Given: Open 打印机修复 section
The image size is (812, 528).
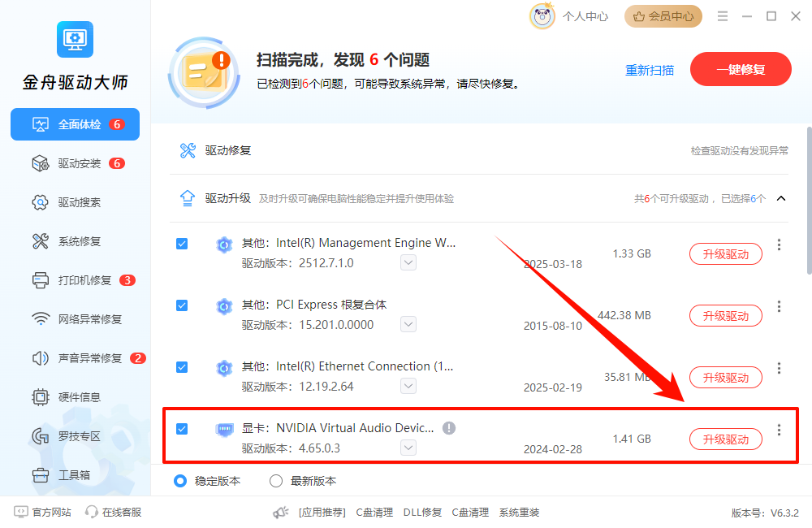Looking at the screenshot, I should (x=75, y=280).
